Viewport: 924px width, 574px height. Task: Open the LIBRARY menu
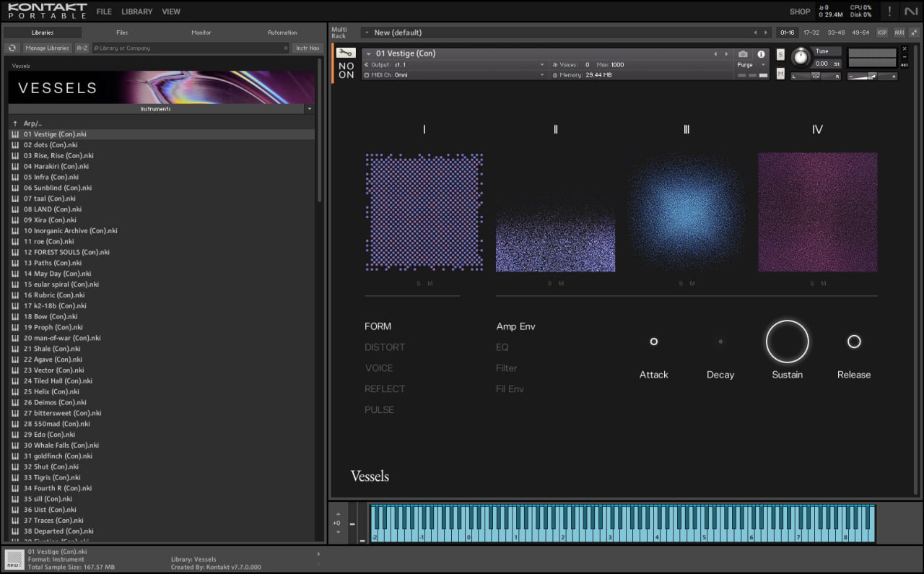coord(136,12)
